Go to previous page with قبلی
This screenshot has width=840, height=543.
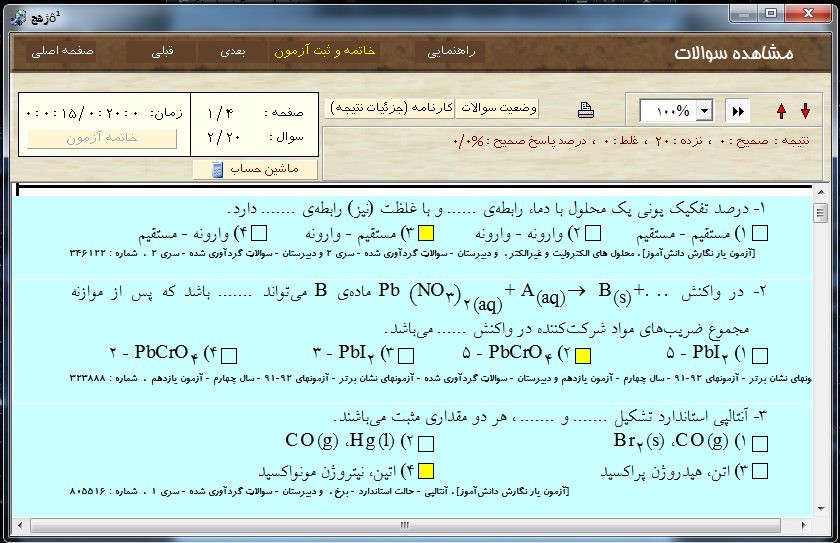click(162, 51)
